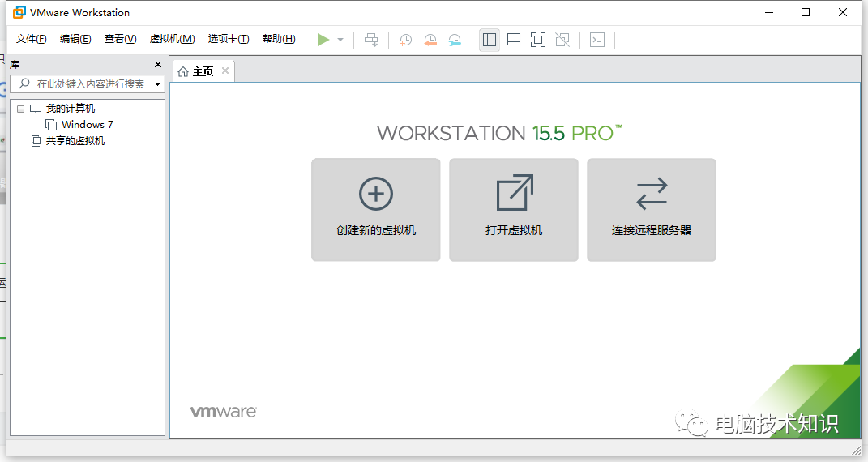Click 创建新的虚拟机 button
This screenshot has height=462, width=868.
376,210
